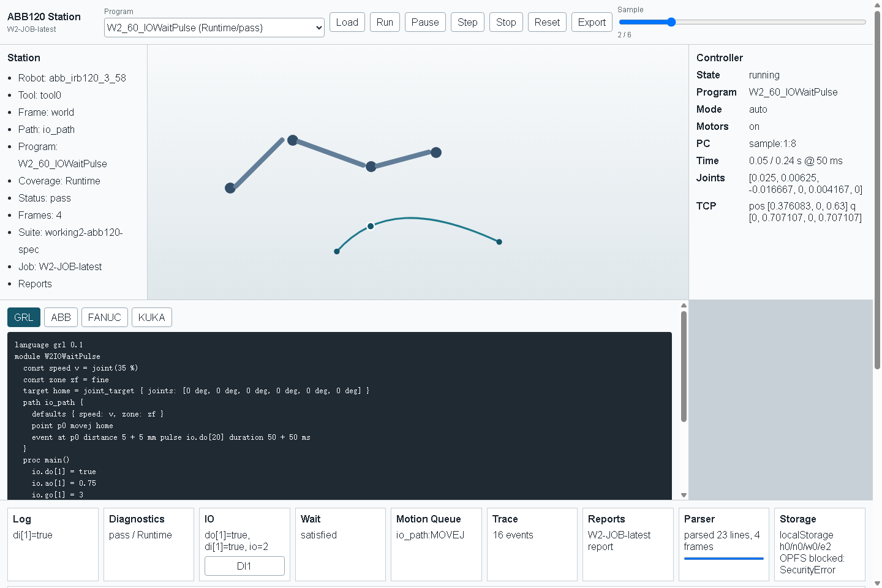Viewport: 882px width, 588px height.
Task: Stop the program execution
Action: point(506,22)
